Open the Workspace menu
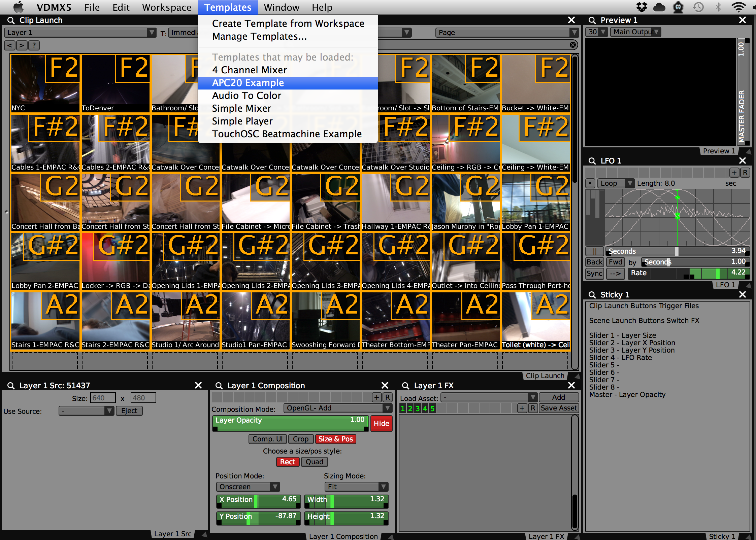 coord(167,7)
